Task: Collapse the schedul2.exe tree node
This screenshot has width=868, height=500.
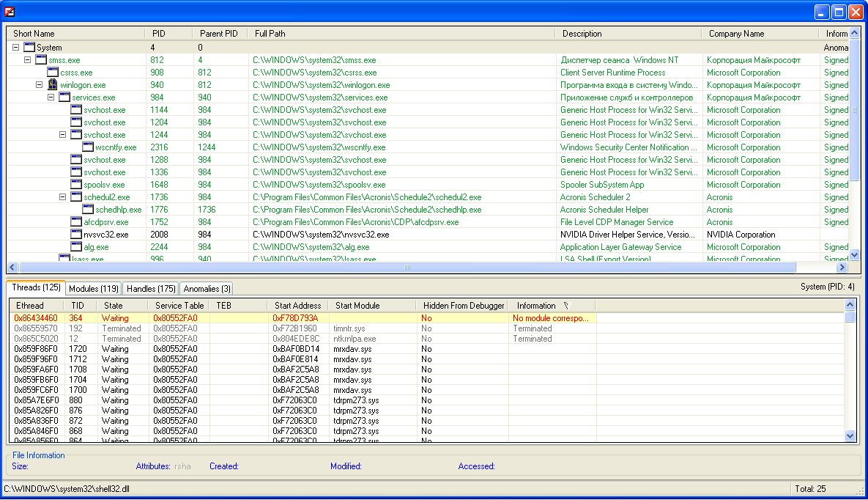Action: tap(63, 197)
